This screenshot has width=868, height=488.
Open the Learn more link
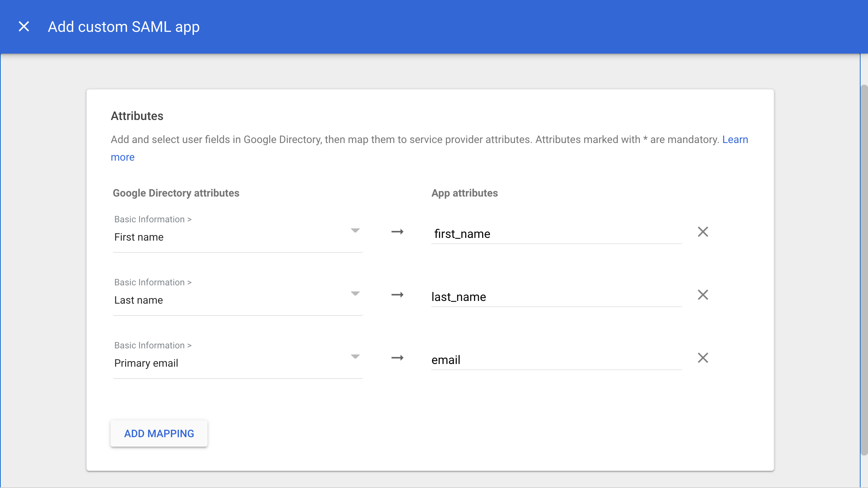click(735, 140)
